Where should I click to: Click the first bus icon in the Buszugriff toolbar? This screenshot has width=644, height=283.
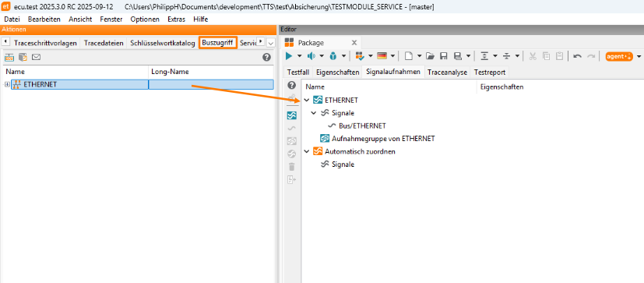pos(9,57)
